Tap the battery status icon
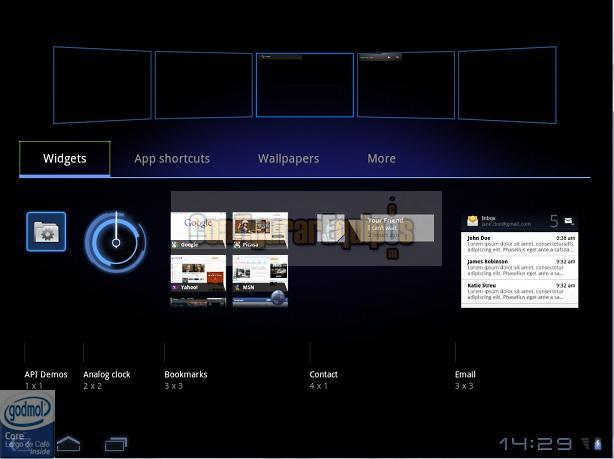The width and height of the screenshot is (614, 459). [x=598, y=444]
